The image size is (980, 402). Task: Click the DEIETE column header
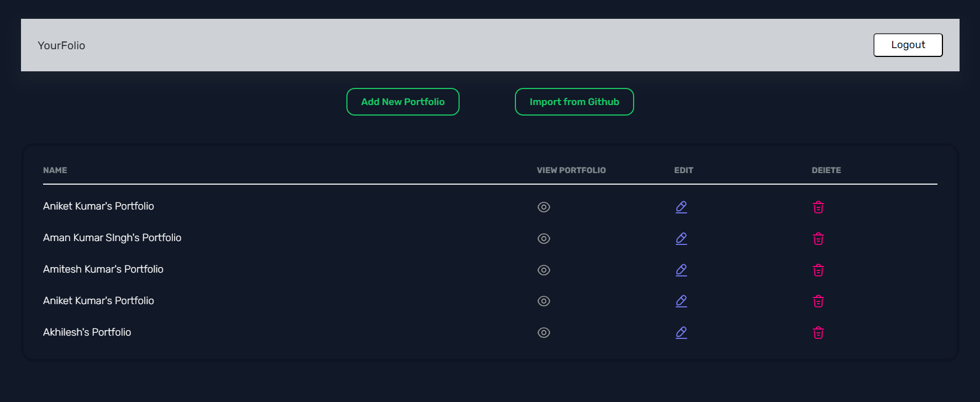click(x=826, y=170)
